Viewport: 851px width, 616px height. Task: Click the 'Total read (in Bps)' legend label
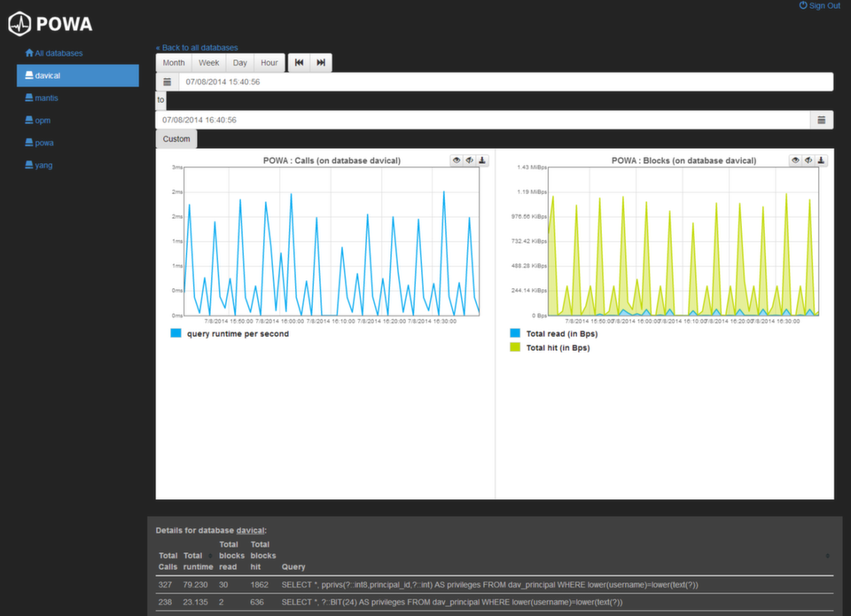562,334
